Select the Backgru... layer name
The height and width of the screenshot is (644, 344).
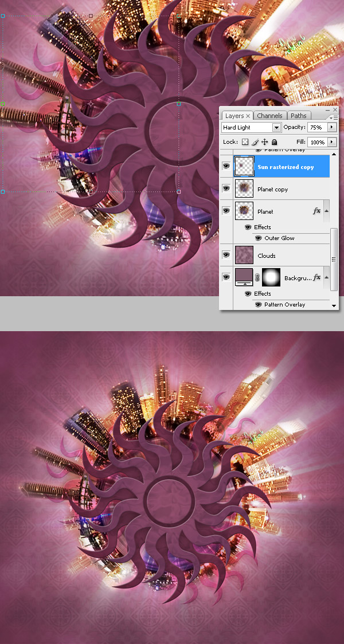(x=298, y=278)
